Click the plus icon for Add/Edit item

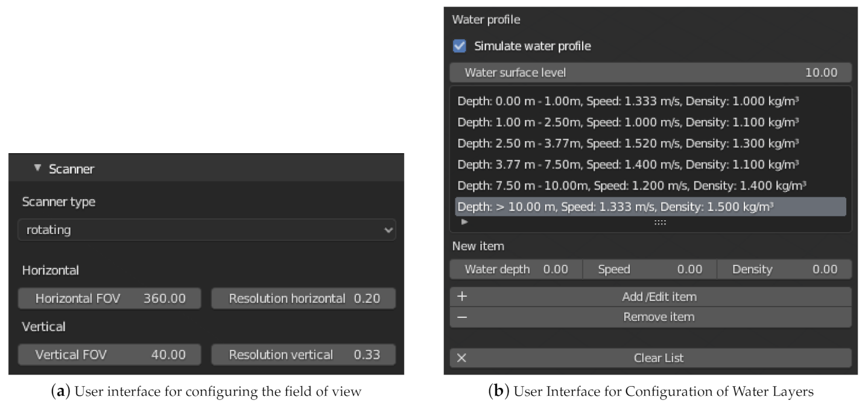coord(462,297)
